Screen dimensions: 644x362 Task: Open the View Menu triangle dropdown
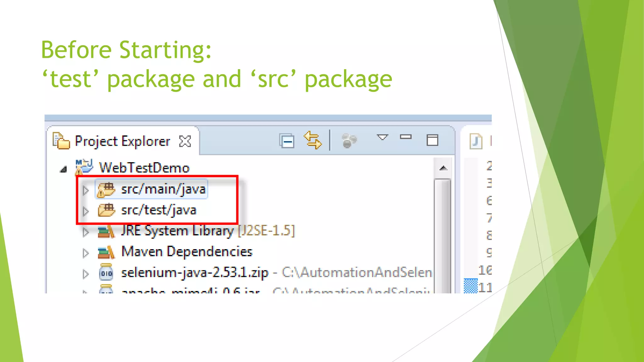382,137
